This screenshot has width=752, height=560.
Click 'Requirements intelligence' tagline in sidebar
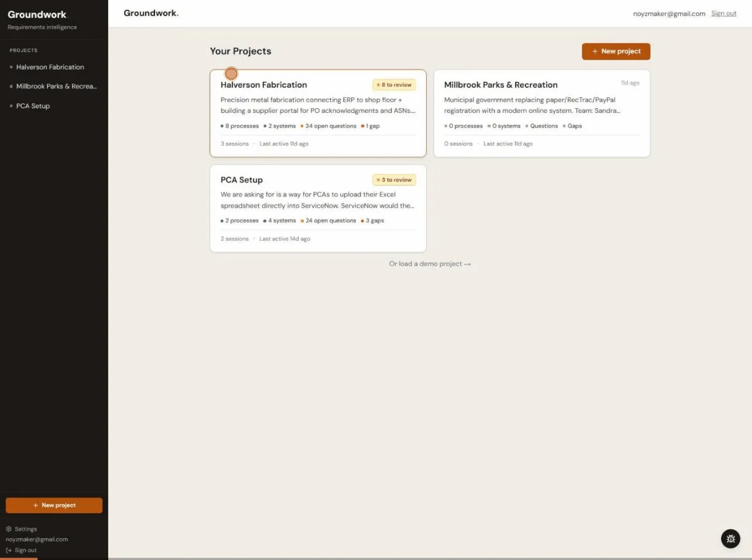coord(42,28)
